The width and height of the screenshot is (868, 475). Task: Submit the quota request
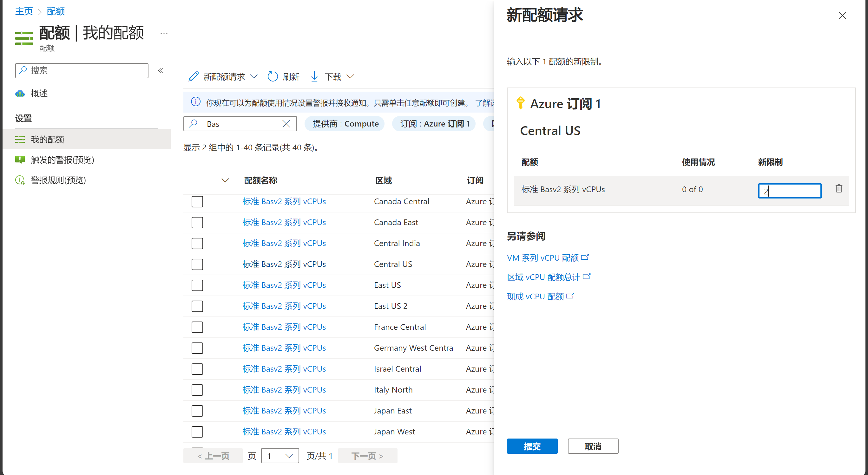click(532, 446)
